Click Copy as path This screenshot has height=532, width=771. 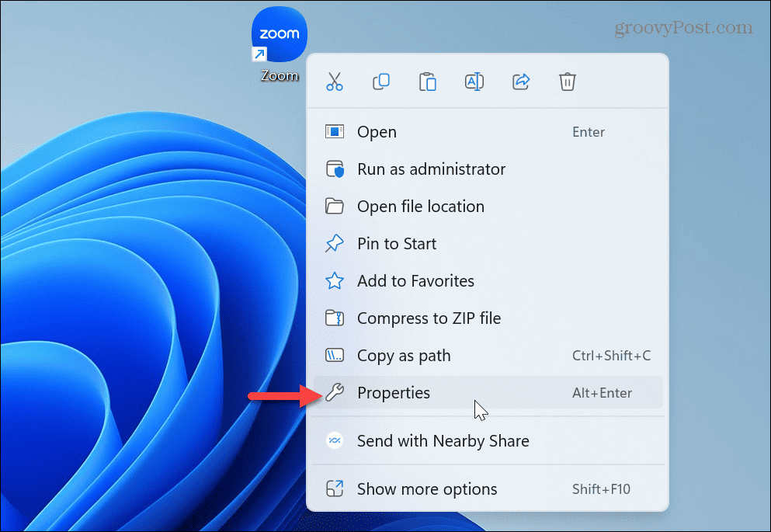click(x=403, y=356)
